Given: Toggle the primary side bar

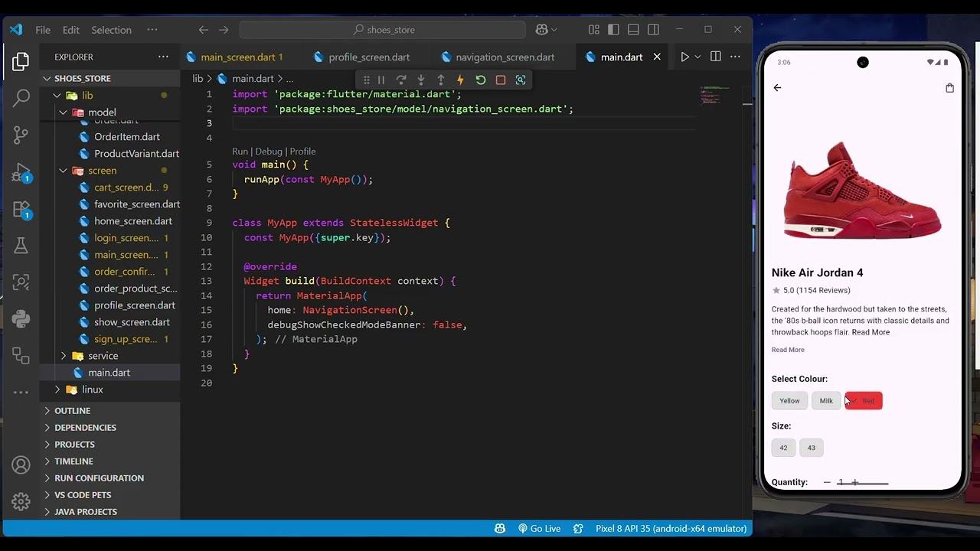Looking at the screenshot, I should tap(614, 30).
